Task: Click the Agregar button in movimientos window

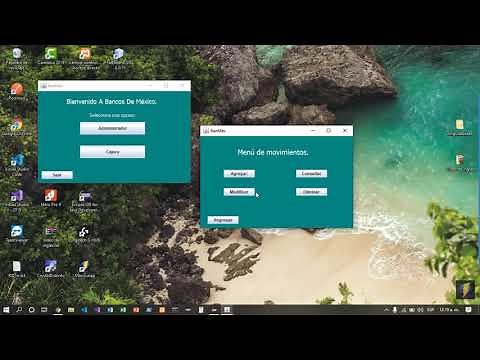Action: 239,174
